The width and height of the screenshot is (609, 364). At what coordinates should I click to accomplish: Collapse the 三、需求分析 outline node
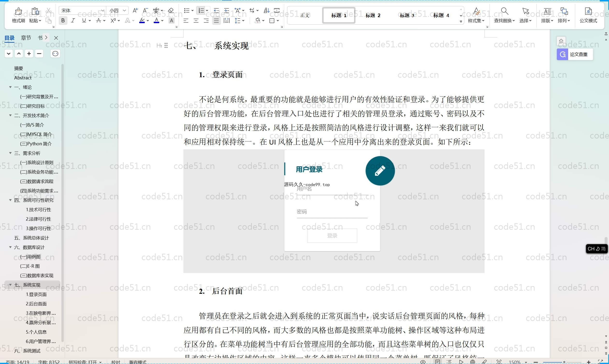(x=10, y=153)
